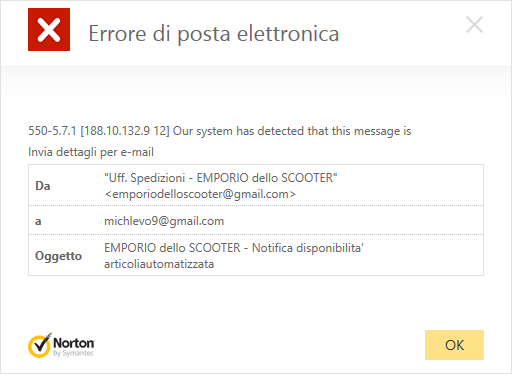The image size is (512, 378).
Task: Select the recipient michlevo9@gmail.com
Action: tap(164, 221)
